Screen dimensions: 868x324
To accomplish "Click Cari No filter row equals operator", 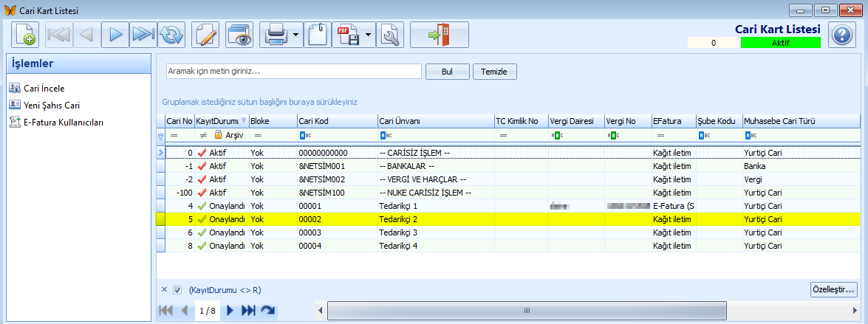I will [x=174, y=135].
